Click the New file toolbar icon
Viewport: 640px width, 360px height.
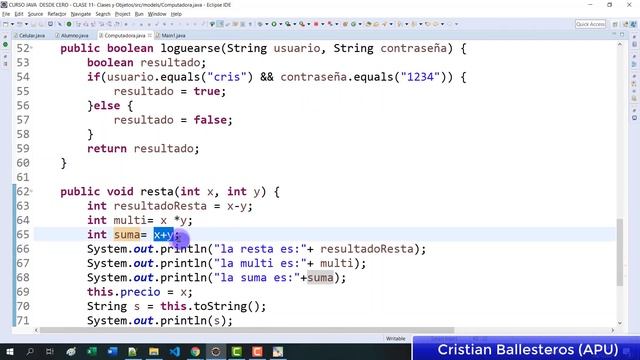[x=5, y=24]
